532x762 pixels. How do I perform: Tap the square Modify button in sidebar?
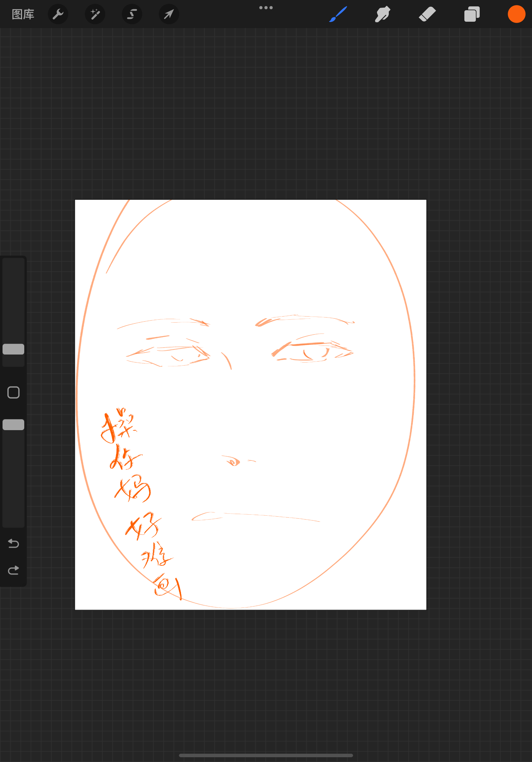click(x=14, y=392)
